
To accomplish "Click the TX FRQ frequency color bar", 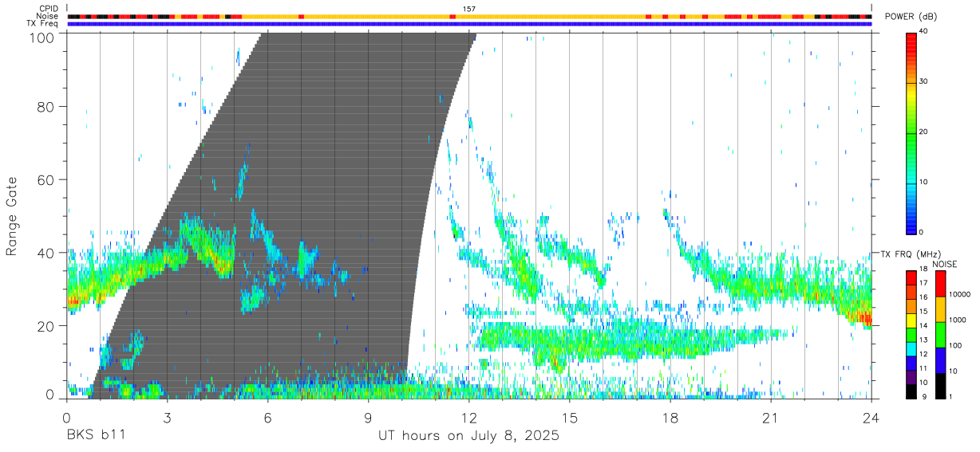I will 911,335.
